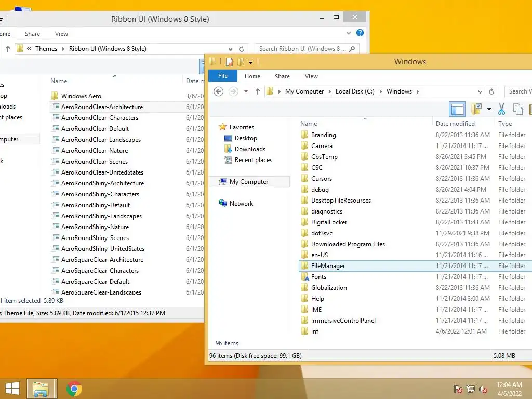Click Themes in the Ribbon UI breadcrumb
The image size is (532, 399).
pos(46,49)
